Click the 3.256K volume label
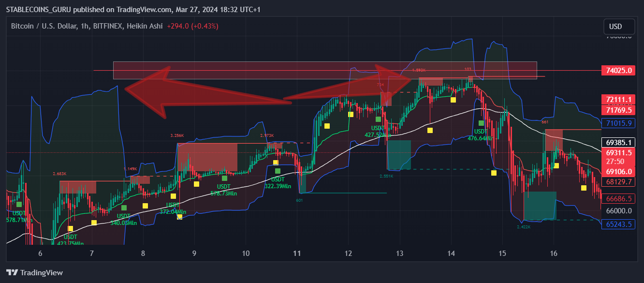The width and height of the screenshot is (644, 283). 177,135
